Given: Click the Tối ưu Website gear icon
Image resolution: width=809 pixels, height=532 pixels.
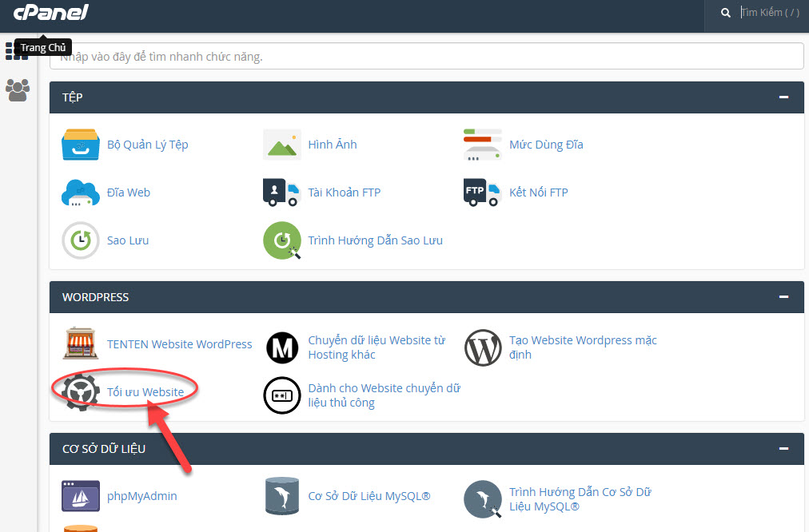Looking at the screenshot, I should 81,391.
